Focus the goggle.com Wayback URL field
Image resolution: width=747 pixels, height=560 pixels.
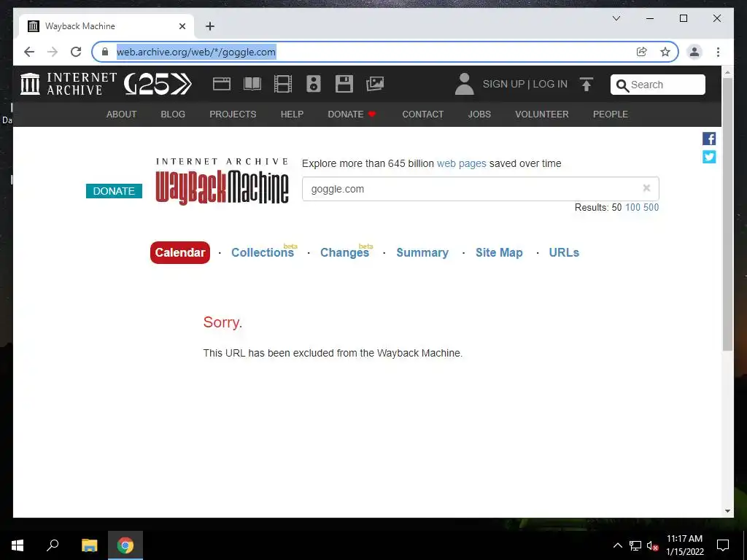[480, 189]
